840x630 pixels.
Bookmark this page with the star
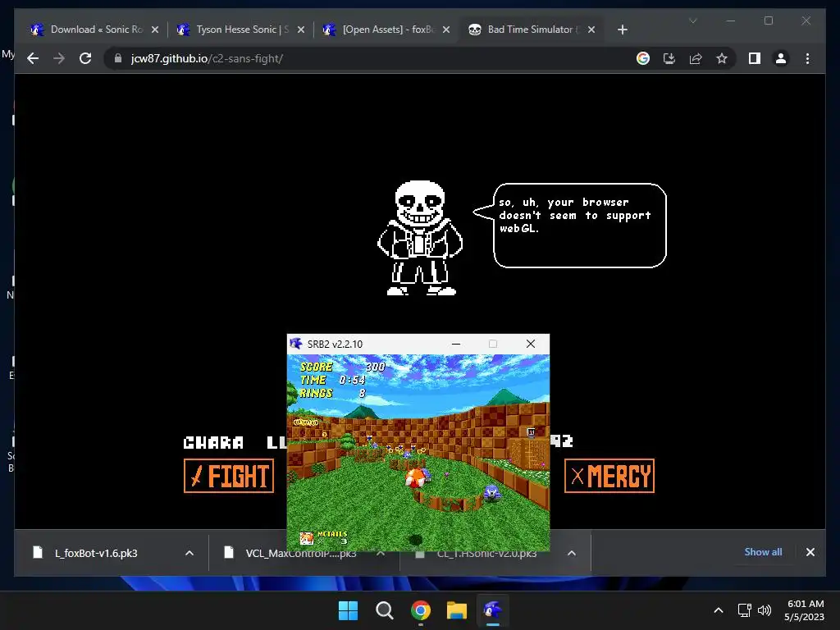(722, 58)
